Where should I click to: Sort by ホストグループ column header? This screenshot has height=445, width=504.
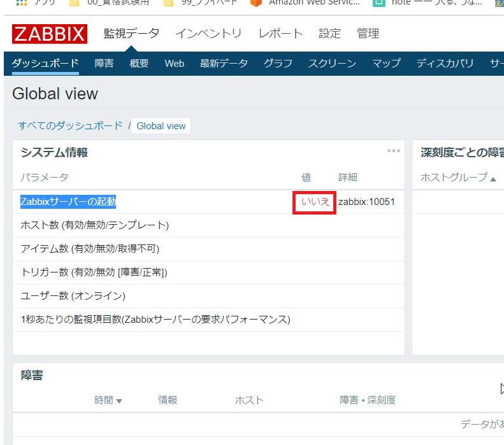(457, 177)
